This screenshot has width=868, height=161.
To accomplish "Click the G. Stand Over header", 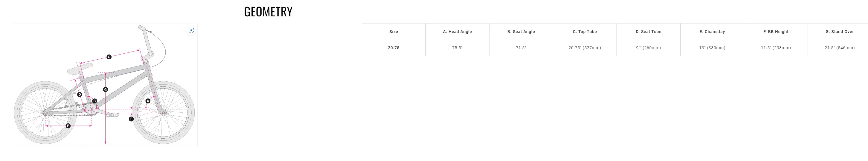I will click(x=839, y=32).
